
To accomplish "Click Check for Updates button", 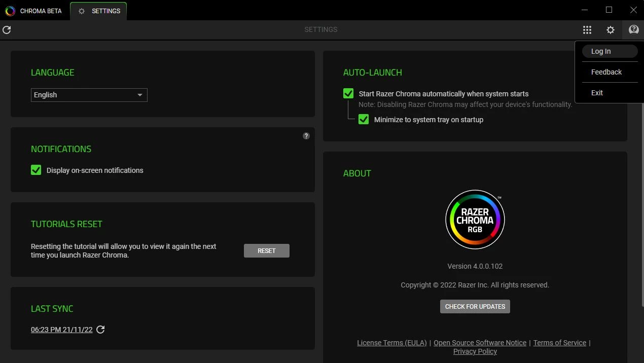I will point(475,306).
